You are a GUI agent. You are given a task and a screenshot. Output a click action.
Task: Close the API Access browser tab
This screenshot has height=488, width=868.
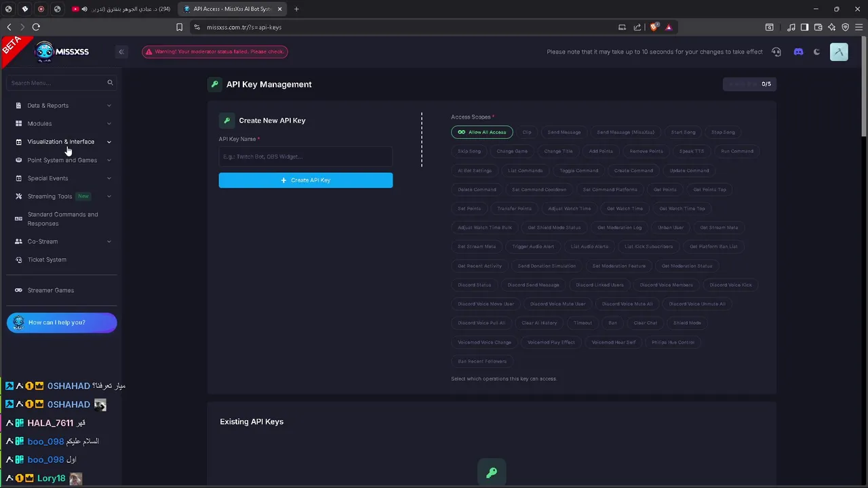coord(279,9)
